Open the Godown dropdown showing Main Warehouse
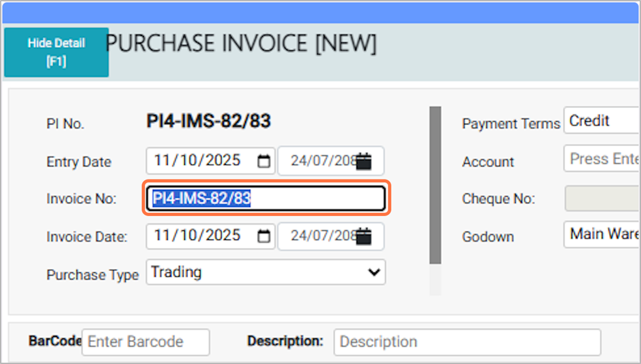The height and width of the screenshot is (364, 641). tap(601, 234)
